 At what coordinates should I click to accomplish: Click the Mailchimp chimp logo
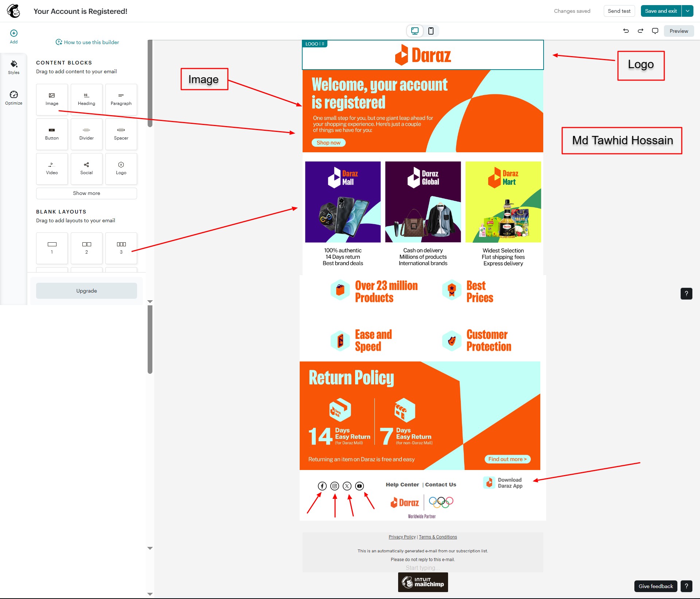13,11
